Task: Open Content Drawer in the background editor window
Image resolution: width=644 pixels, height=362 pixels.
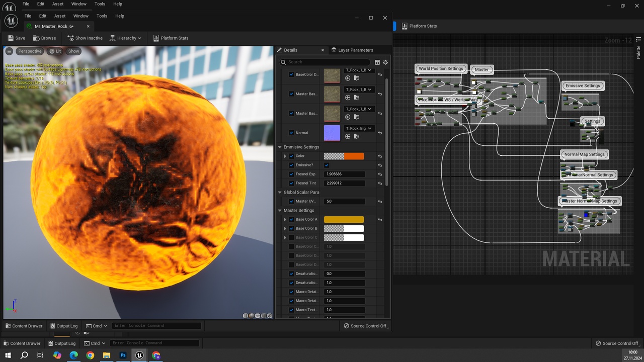Action: (x=22, y=343)
